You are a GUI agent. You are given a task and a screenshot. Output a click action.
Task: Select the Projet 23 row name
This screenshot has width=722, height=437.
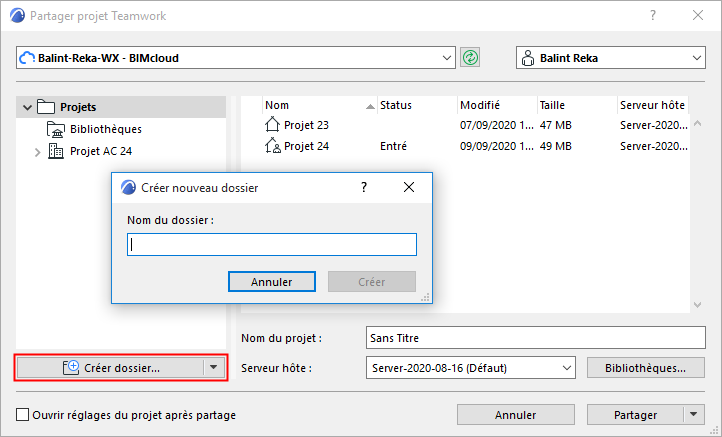point(306,125)
